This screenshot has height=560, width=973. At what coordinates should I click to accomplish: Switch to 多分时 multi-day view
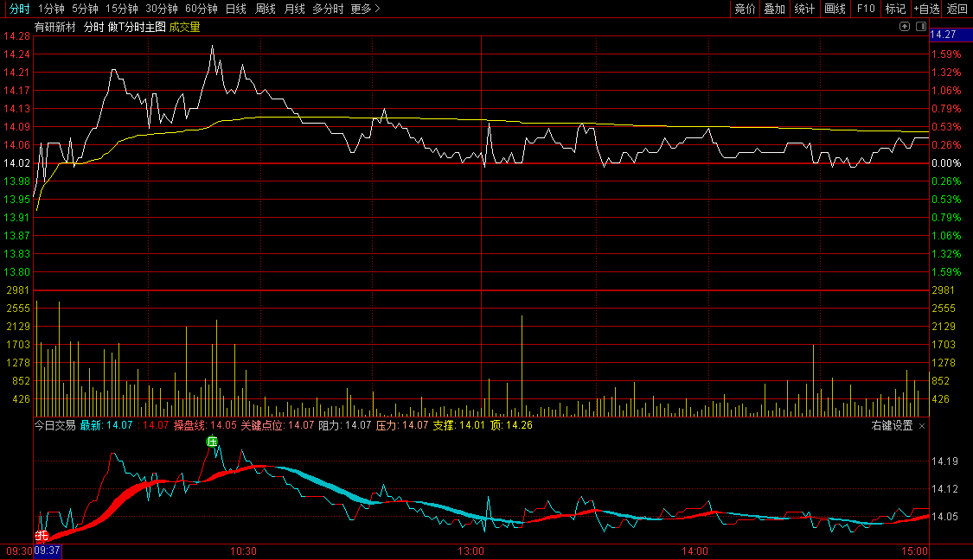(x=328, y=9)
